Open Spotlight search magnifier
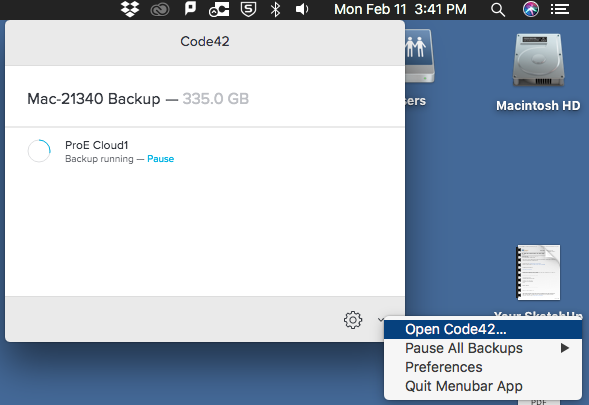Image resolution: width=589 pixels, height=405 pixels. pyautogui.click(x=498, y=10)
